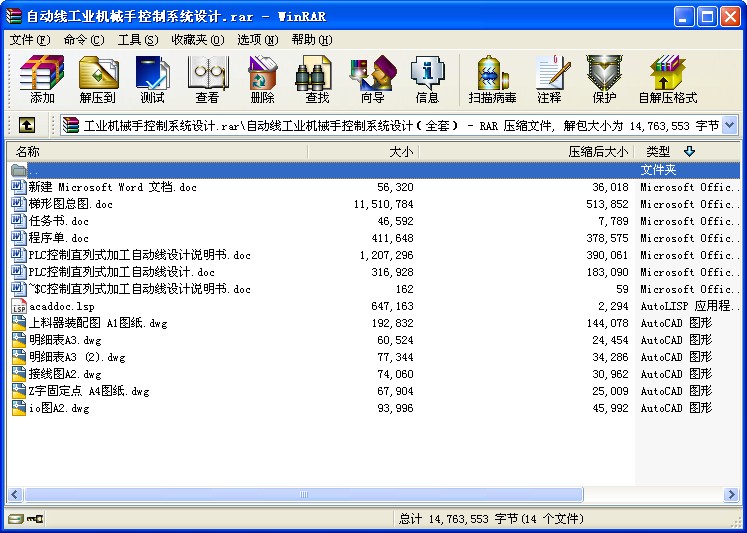Screen dimensions: 747x533
Task: Click 自解压格式 (SFX) toolbar icon
Action: coord(667,79)
